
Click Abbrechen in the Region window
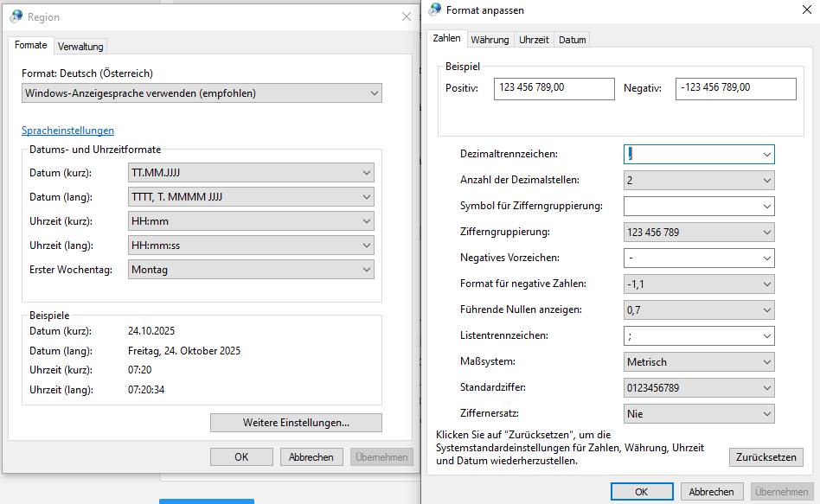coord(311,457)
